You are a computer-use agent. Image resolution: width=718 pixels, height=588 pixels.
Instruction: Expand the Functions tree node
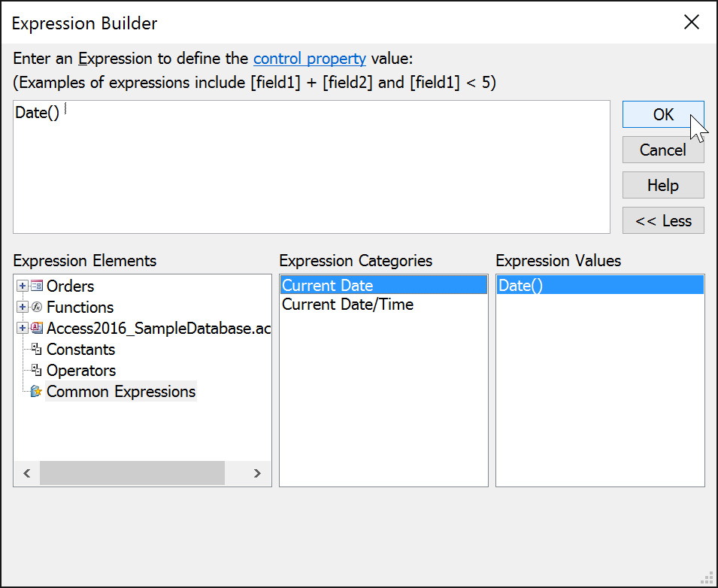pos(22,307)
